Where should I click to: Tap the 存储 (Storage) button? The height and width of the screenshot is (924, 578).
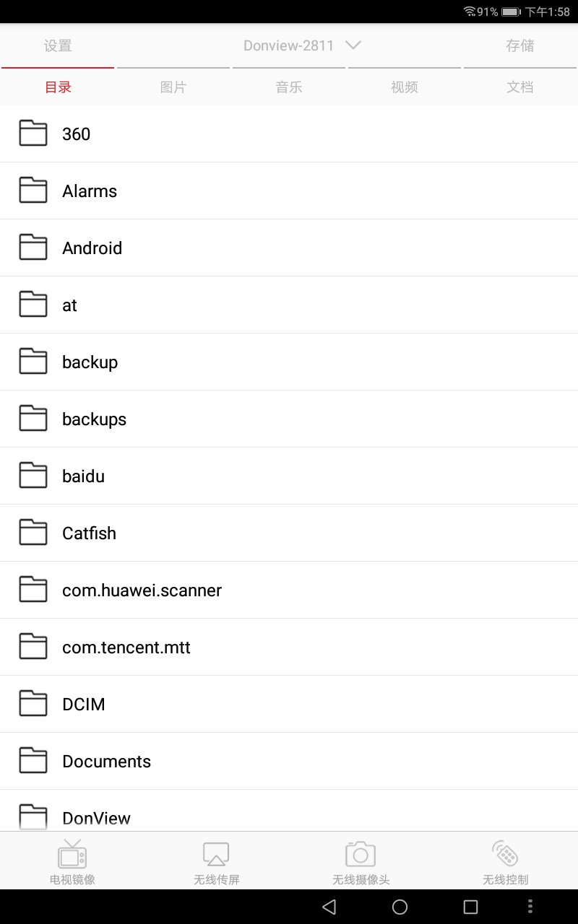520,46
